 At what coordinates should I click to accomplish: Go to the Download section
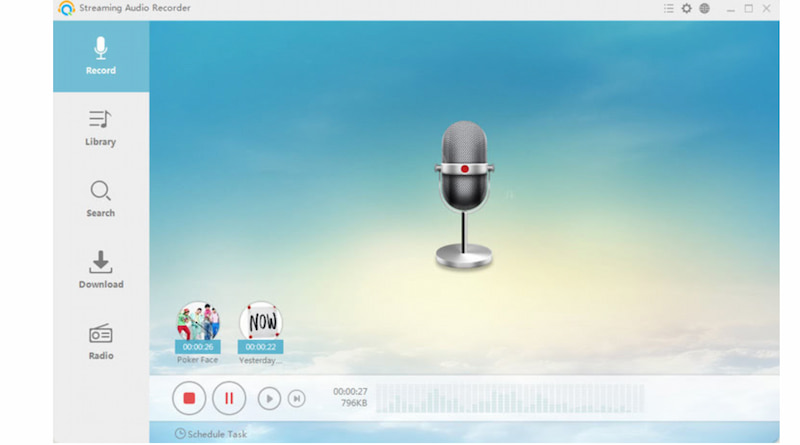[100, 270]
